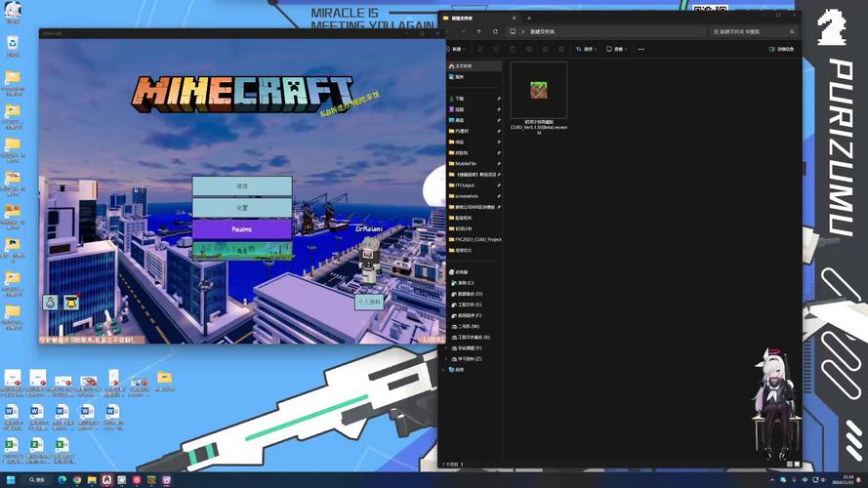This screenshot has height=488, width=868.
Task: Open Settings from the Minecraft main menu
Action: (242, 208)
